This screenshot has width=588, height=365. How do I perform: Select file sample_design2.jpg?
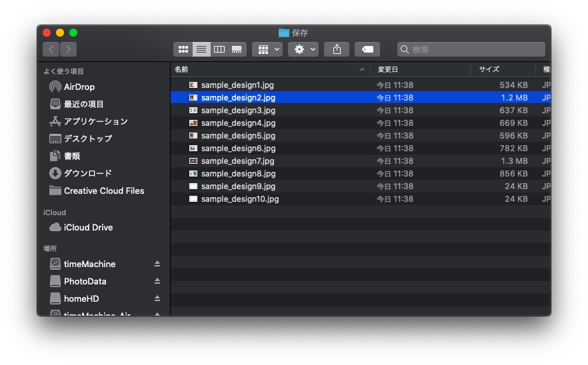[361, 98]
